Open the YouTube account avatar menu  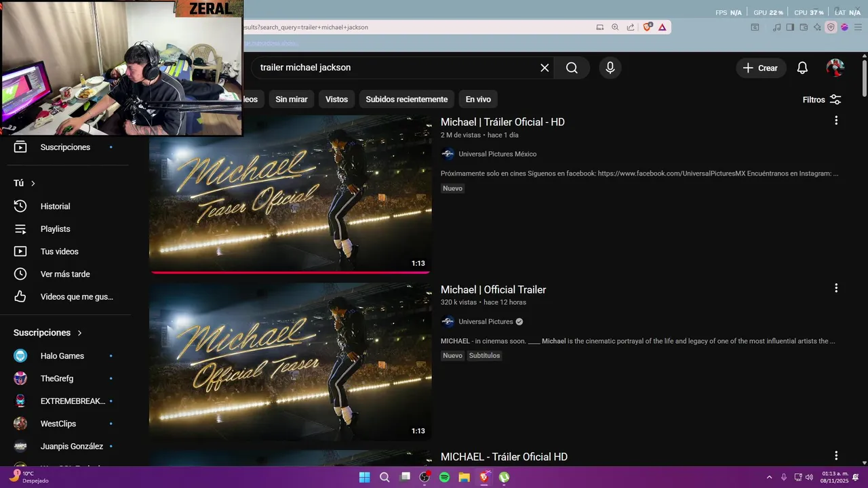coord(835,68)
